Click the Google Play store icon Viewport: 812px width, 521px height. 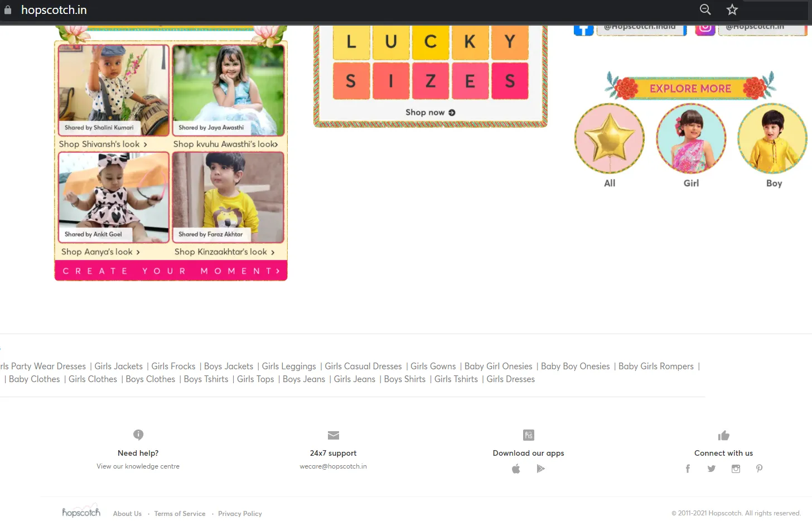540,469
